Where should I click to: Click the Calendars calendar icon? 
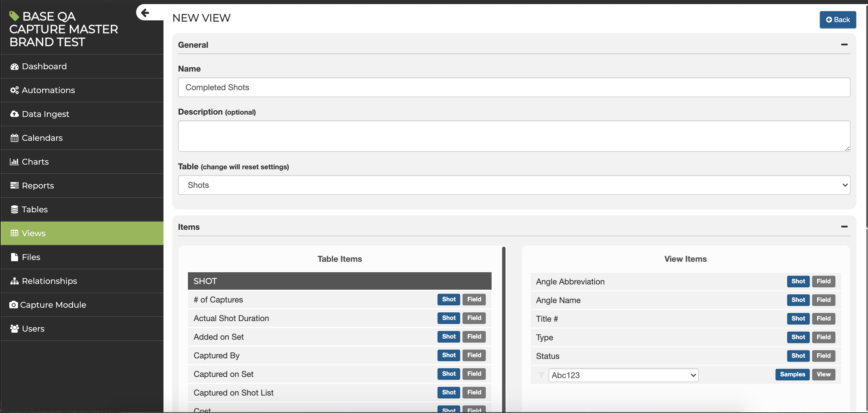(x=14, y=138)
